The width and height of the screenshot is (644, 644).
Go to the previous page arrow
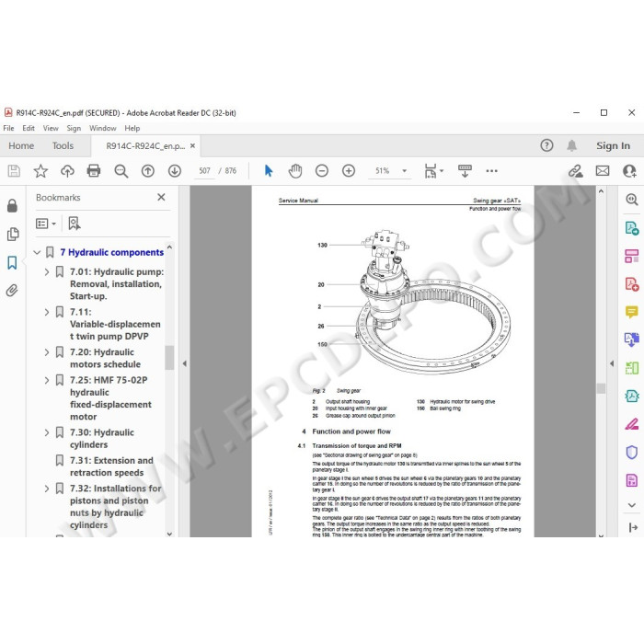148,171
